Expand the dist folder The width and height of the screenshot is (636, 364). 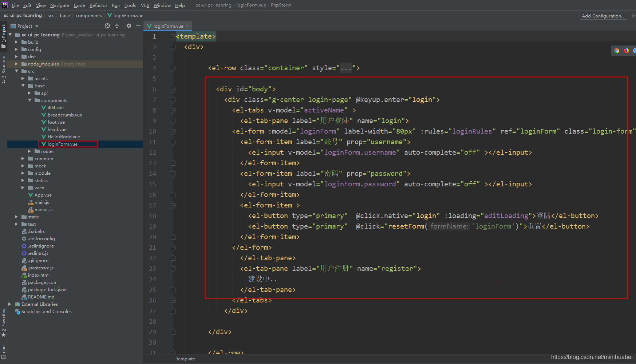(x=16, y=57)
